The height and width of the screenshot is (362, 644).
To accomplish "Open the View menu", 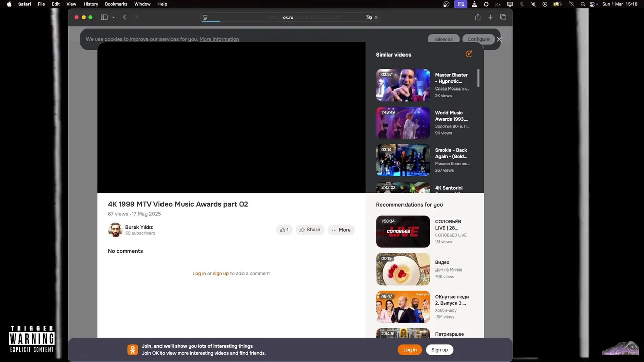I will 71,4.
